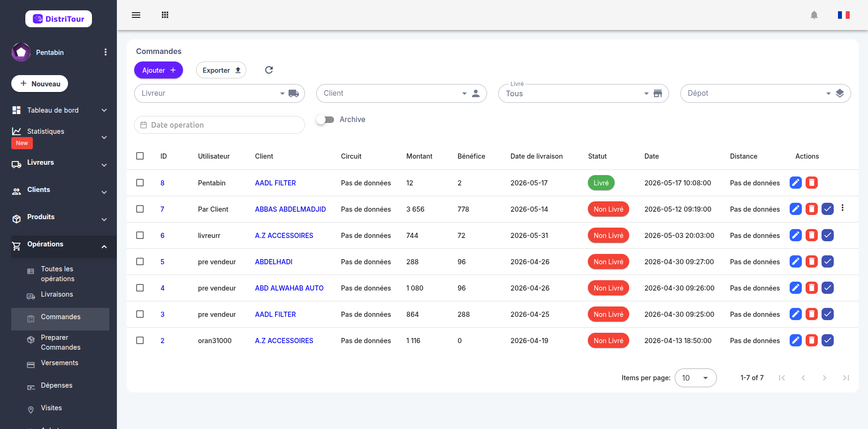Toggle the Archive switch
Viewport: 868px width, 429px height.
point(325,120)
